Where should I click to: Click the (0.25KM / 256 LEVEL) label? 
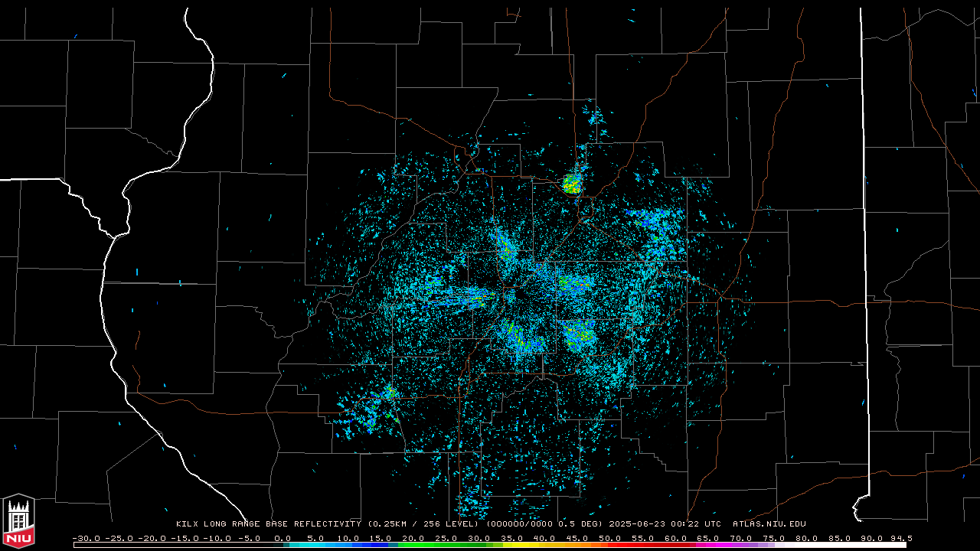tap(423, 524)
